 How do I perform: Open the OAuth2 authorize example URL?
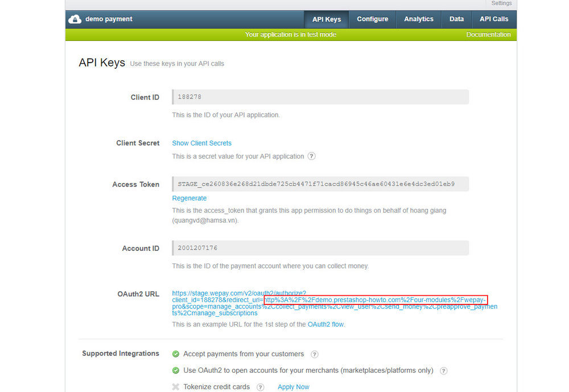tap(335, 303)
